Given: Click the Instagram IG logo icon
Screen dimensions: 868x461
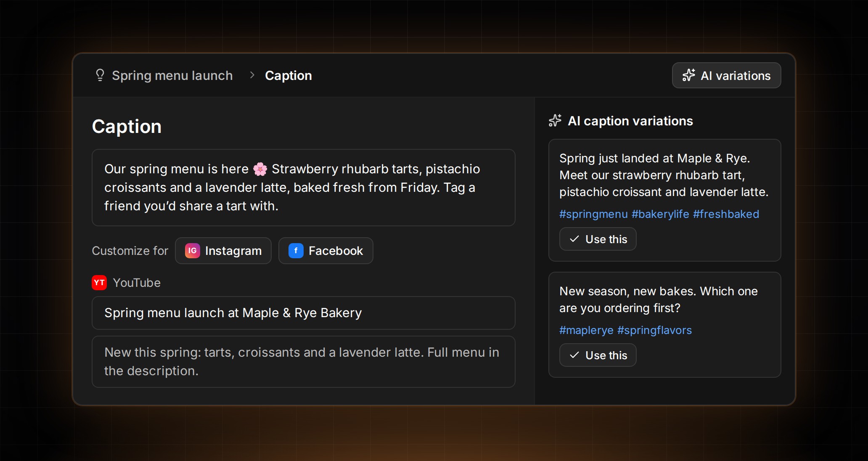Looking at the screenshot, I should click(x=192, y=251).
